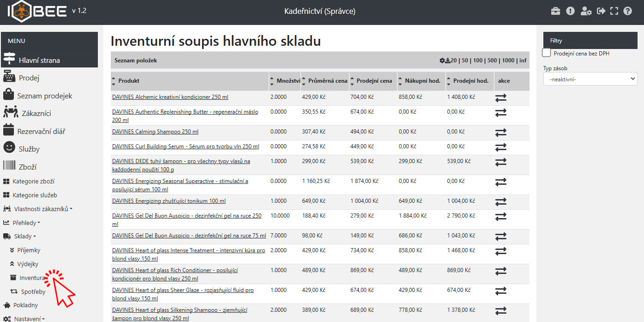Viewport: 644px width, 322px height.
Task: Open Příjemky under Sklady
Action: [29, 250]
